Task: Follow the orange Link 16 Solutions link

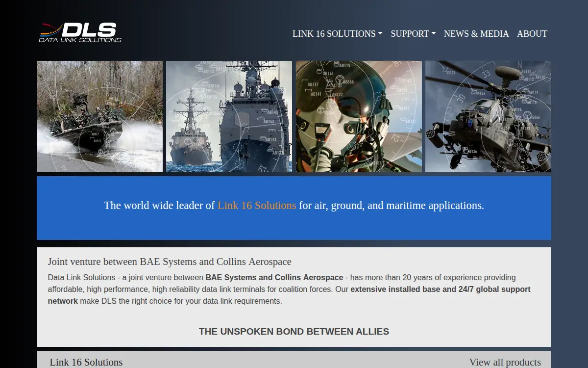Action: (x=257, y=206)
